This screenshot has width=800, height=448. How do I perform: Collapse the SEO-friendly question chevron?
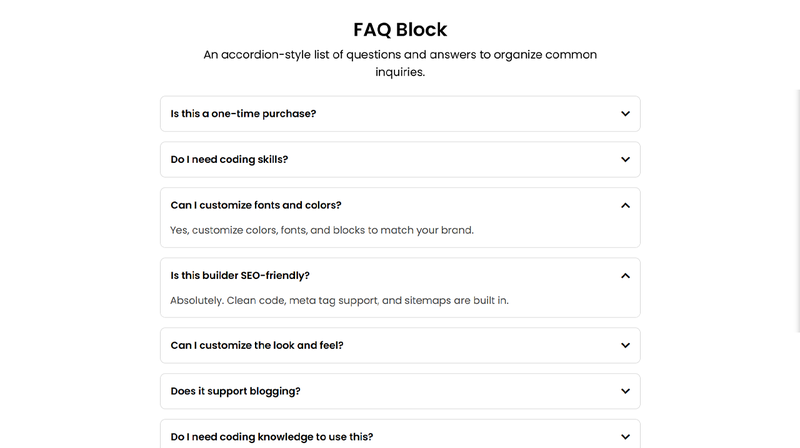coord(625,275)
